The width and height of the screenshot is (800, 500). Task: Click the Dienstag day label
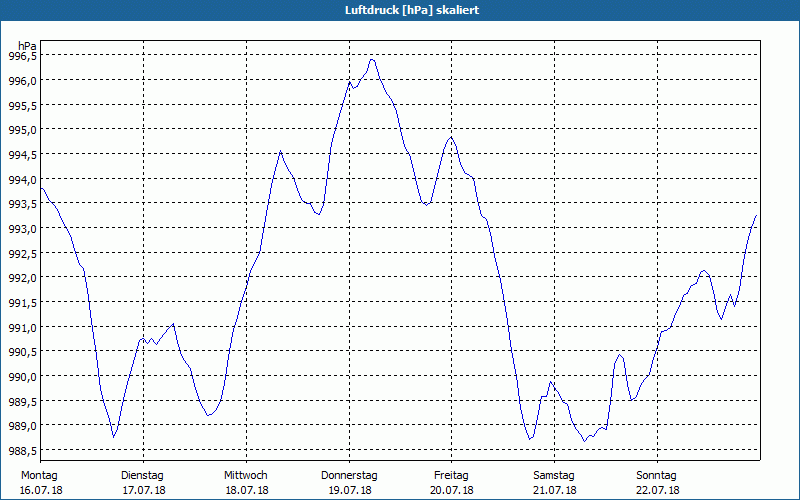click(142, 476)
